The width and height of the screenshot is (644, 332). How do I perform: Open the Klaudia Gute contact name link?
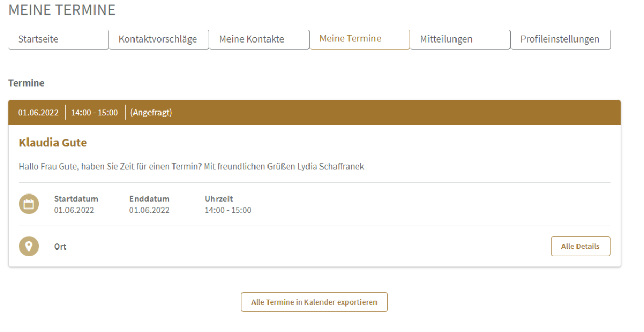pos(52,143)
